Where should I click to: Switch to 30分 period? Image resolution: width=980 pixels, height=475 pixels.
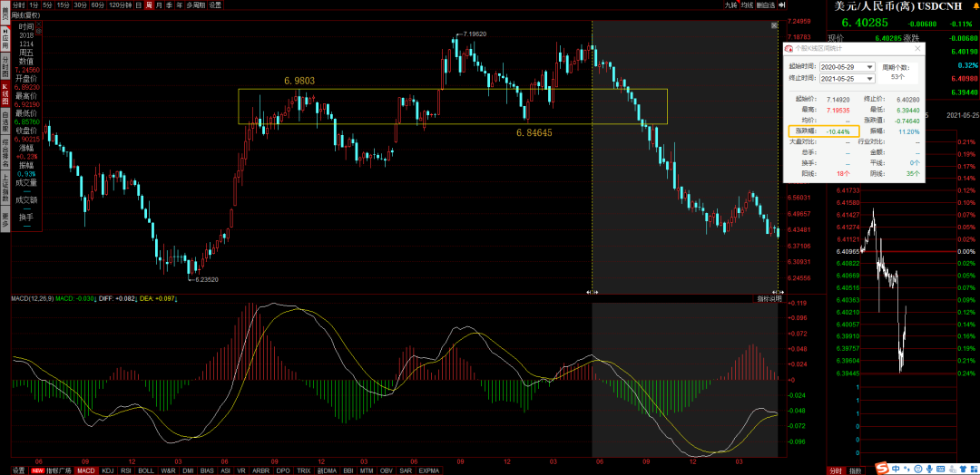80,5
